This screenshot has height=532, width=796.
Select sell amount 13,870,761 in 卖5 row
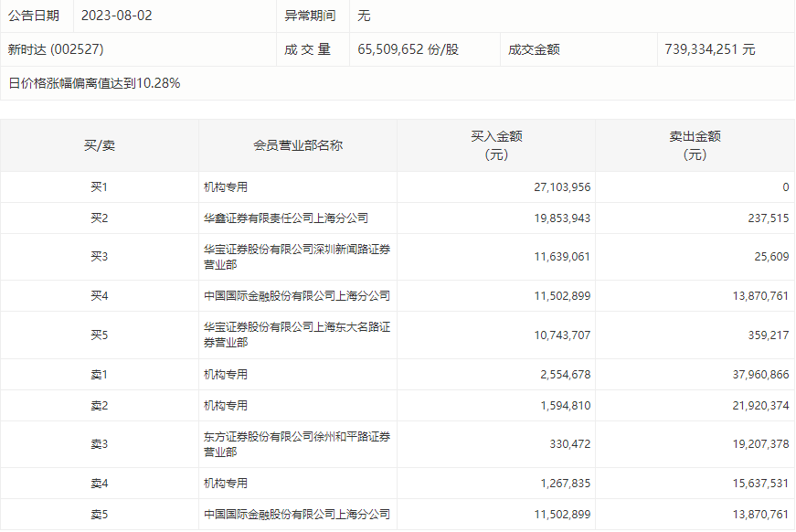click(x=760, y=515)
